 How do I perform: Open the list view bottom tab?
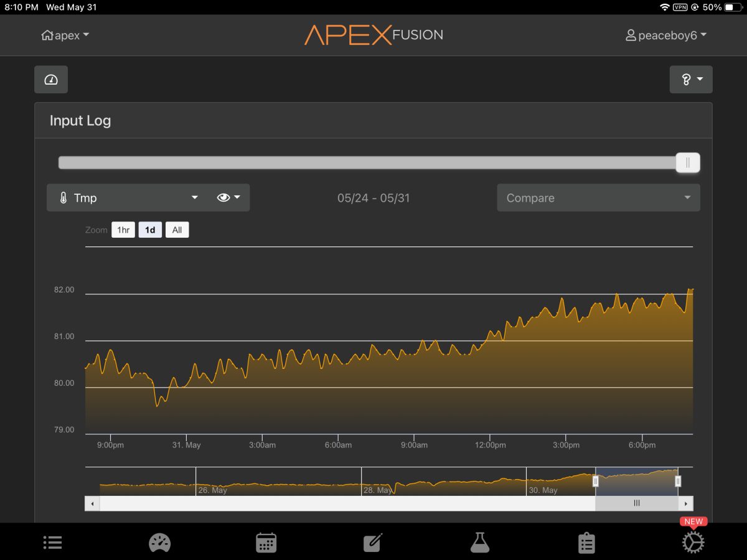pyautogui.click(x=53, y=543)
